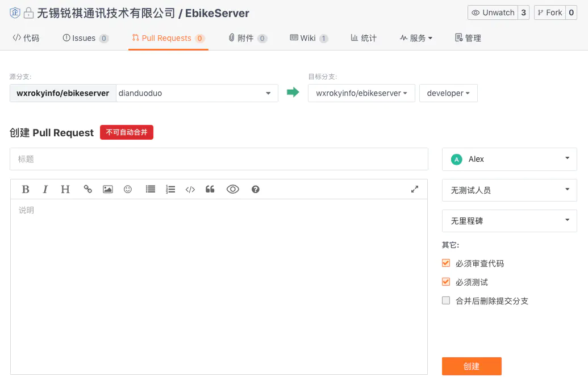Expand the 无里程碑 milestone dropdown
The height and width of the screenshot is (385, 588).
[509, 221]
